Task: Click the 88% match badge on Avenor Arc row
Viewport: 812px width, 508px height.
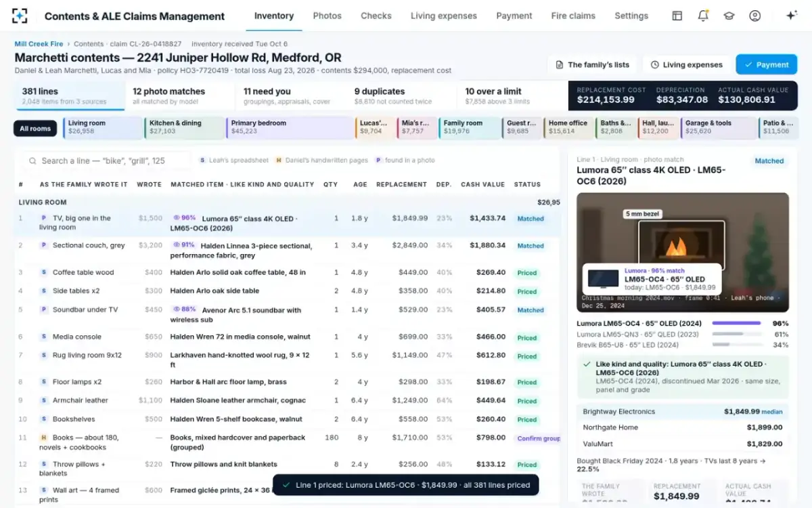Action: point(184,310)
